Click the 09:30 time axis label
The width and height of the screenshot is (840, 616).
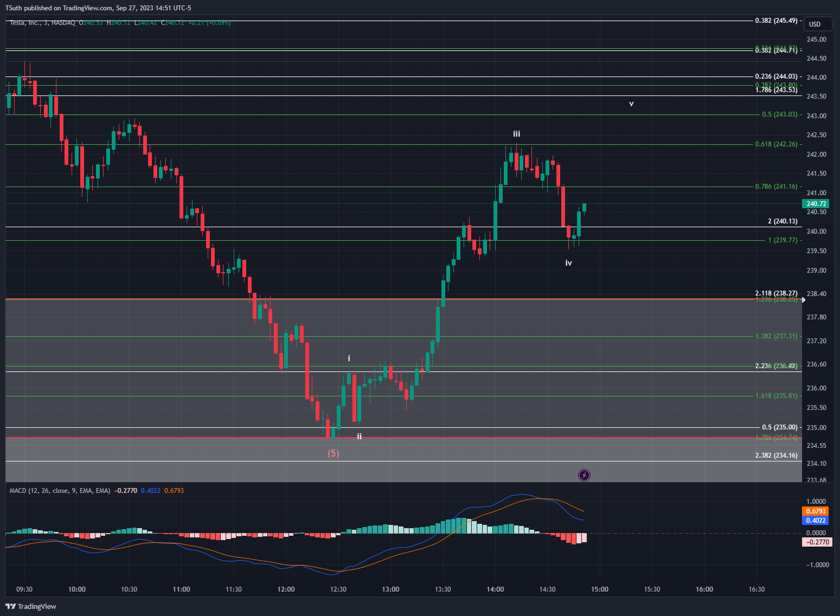point(24,589)
